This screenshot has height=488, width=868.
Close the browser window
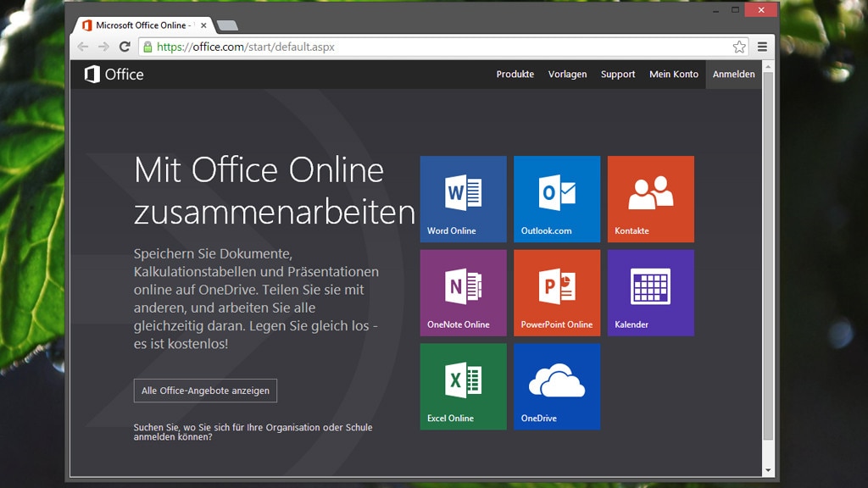pos(761,10)
